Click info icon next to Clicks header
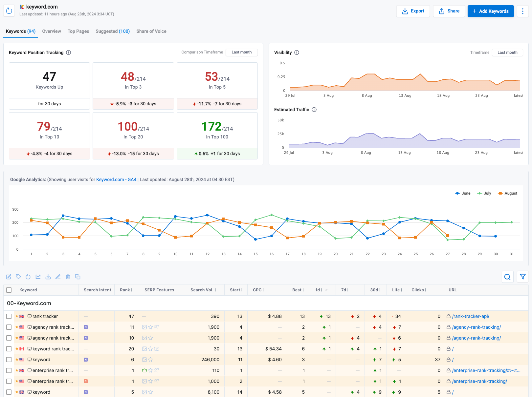The height and width of the screenshot is (397, 532). click(426, 290)
